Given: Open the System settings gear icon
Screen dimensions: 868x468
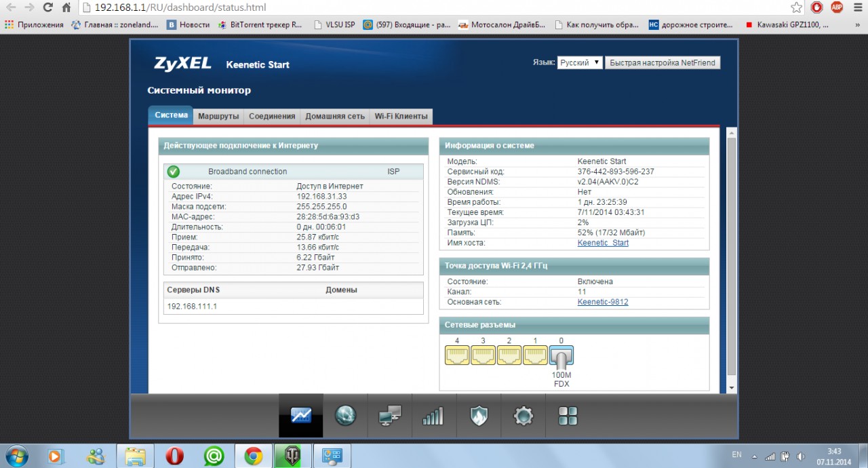Looking at the screenshot, I should (523, 416).
